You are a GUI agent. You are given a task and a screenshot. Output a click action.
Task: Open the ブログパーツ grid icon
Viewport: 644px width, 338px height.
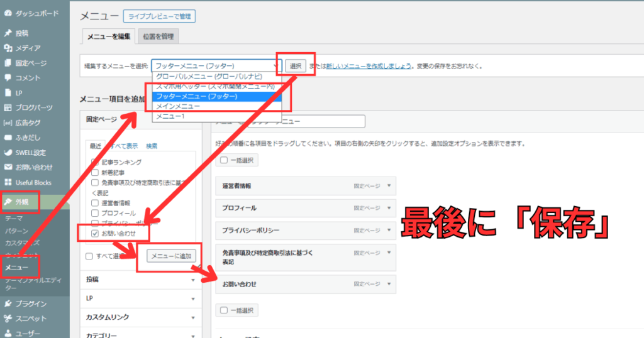point(8,107)
